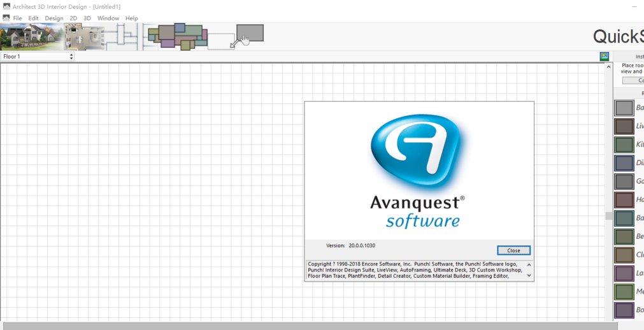Open the Help menu

pyautogui.click(x=131, y=18)
